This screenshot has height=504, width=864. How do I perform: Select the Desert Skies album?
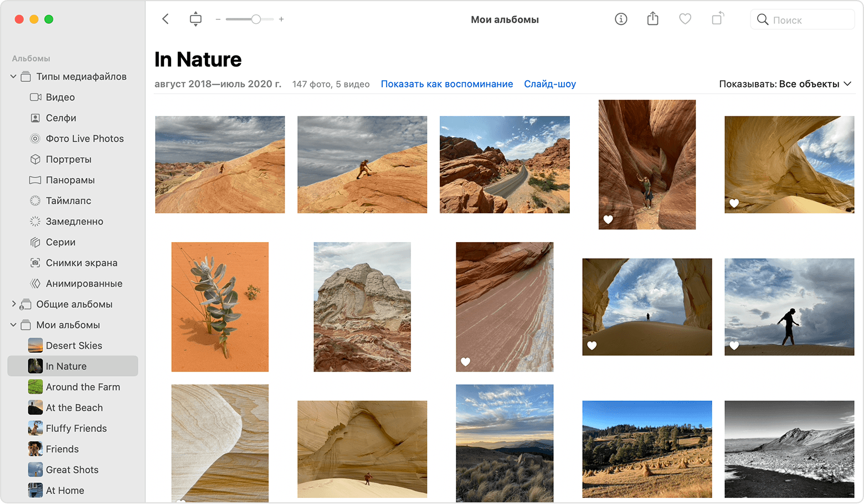[x=74, y=346]
